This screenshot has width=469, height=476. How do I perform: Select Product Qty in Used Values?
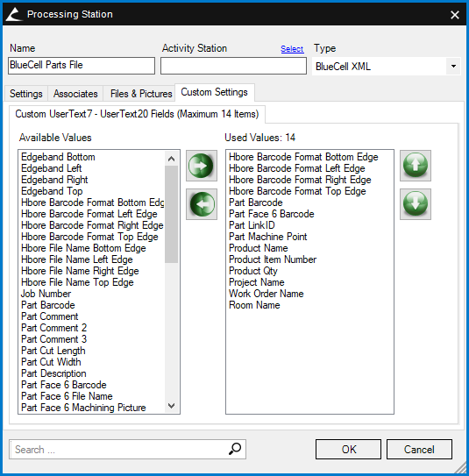pyautogui.click(x=253, y=271)
